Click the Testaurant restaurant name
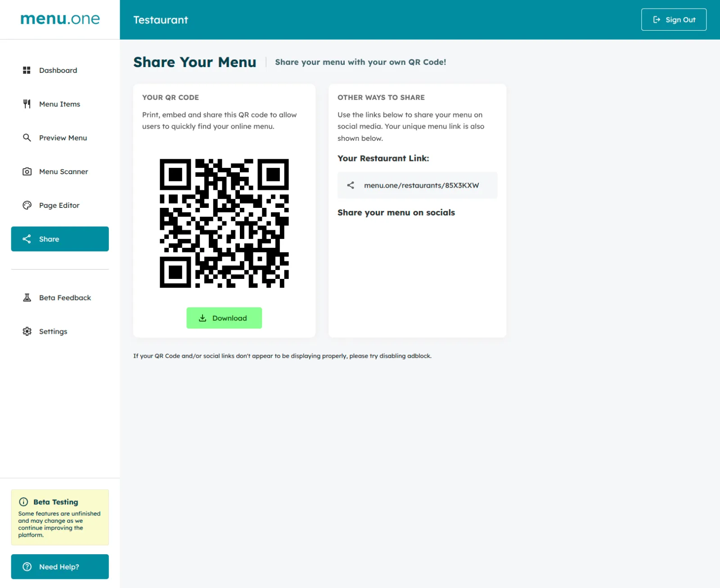The width and height of the screenshot is (720, 588). [x=161, y=20]
